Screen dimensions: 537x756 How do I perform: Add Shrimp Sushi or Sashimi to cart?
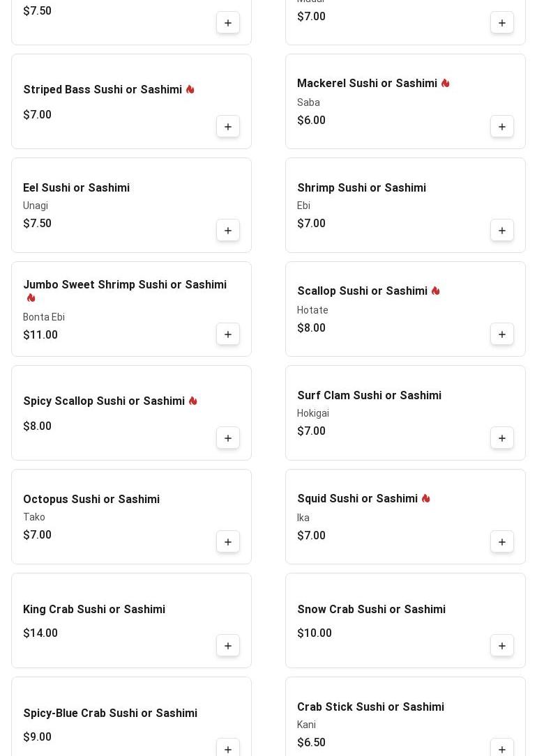click(502, 231)
